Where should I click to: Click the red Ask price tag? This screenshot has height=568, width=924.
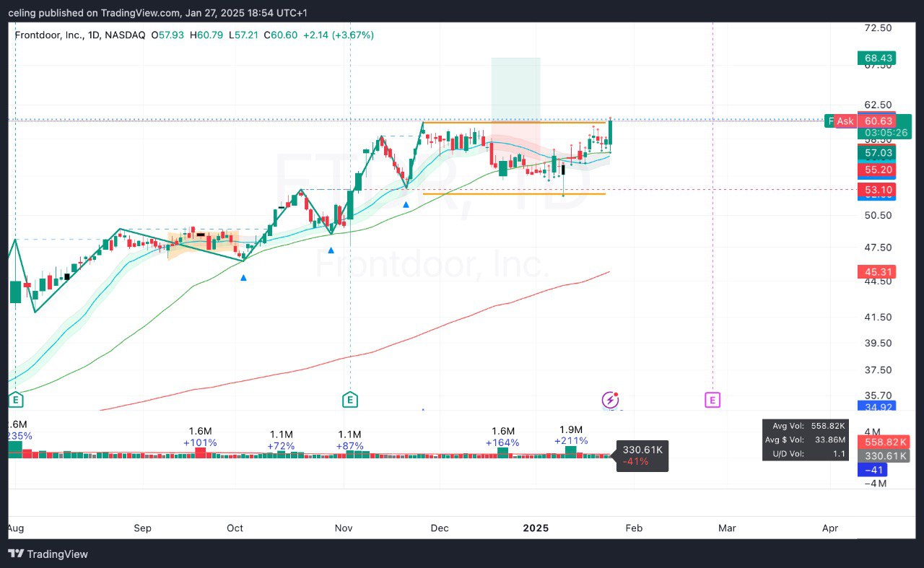[845, 121]
